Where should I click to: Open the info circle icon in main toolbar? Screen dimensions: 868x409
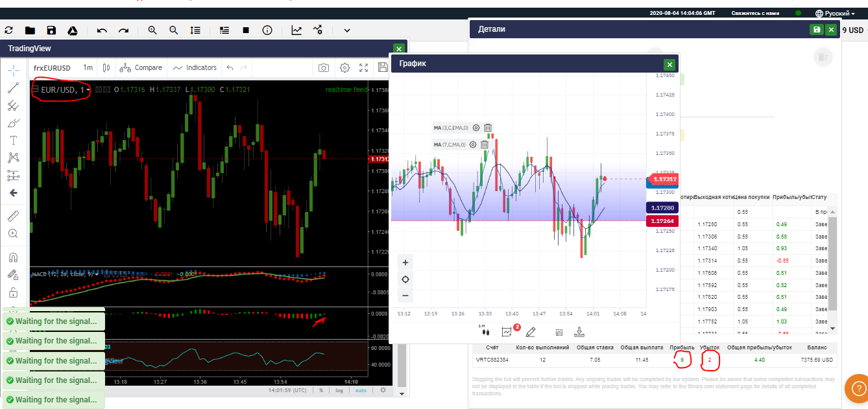click(267, 30)
